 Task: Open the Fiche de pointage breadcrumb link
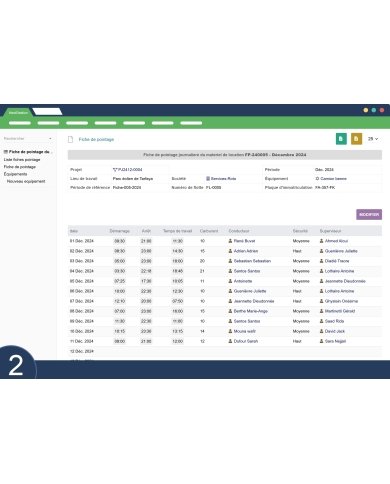(96, 139)
